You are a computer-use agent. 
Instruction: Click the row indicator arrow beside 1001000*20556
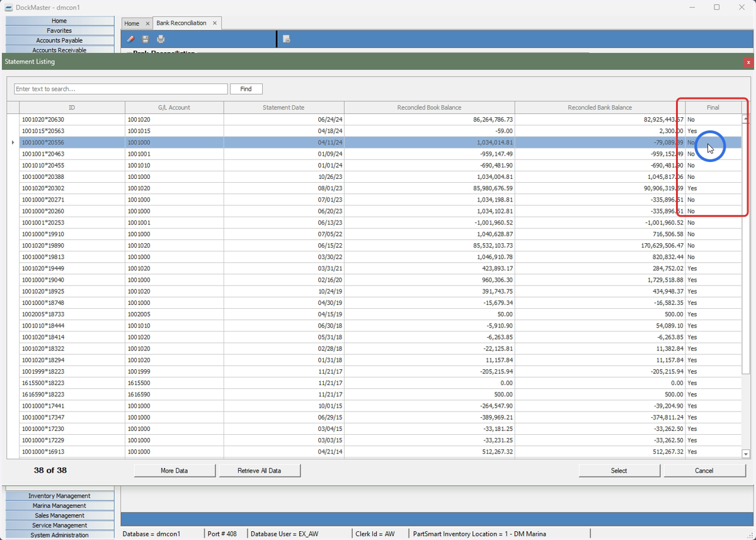tap(13, 142)
